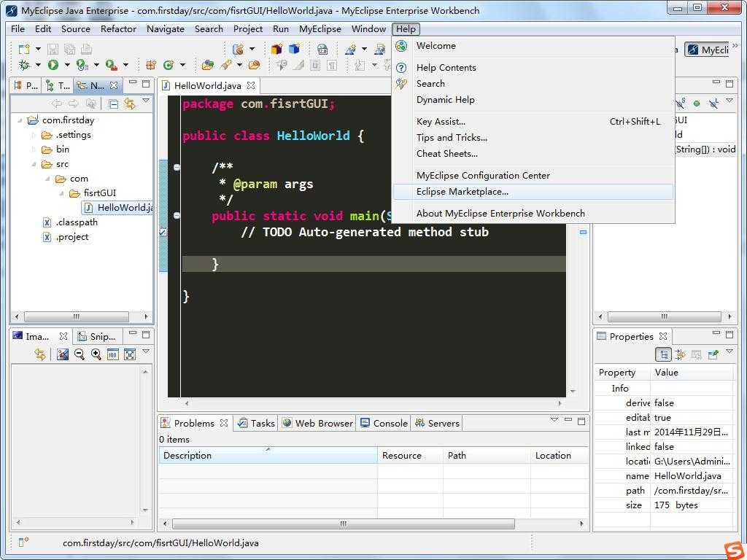Collapse the src folder node
The image size is (747, 560).
34,164
